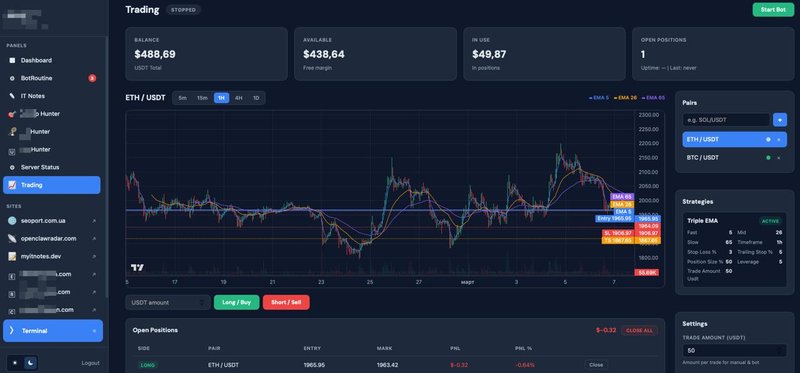This screenshot has height=373, width=800.
Task: Click the Terminal prompt chevron icon
Action: click(12, 331)
